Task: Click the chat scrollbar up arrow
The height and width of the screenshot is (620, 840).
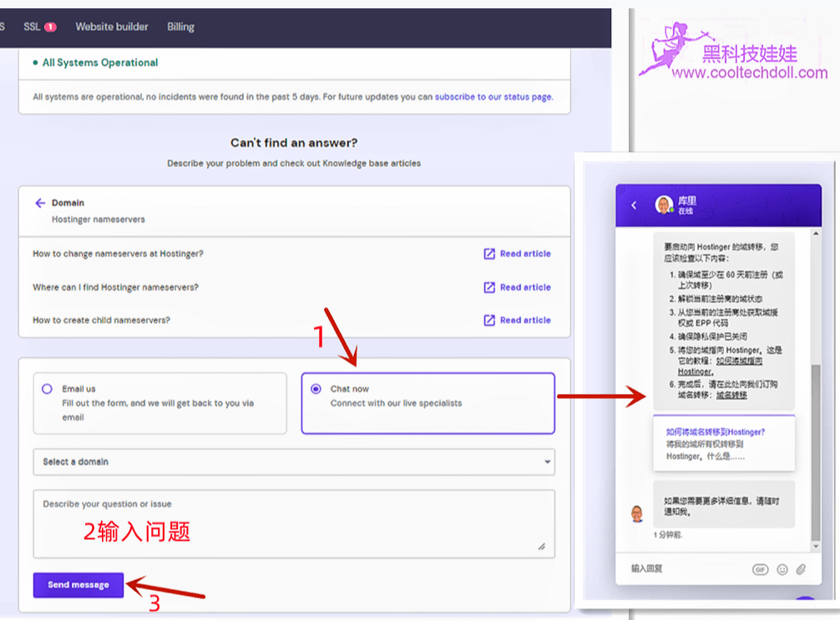Action: click(816, 234)
